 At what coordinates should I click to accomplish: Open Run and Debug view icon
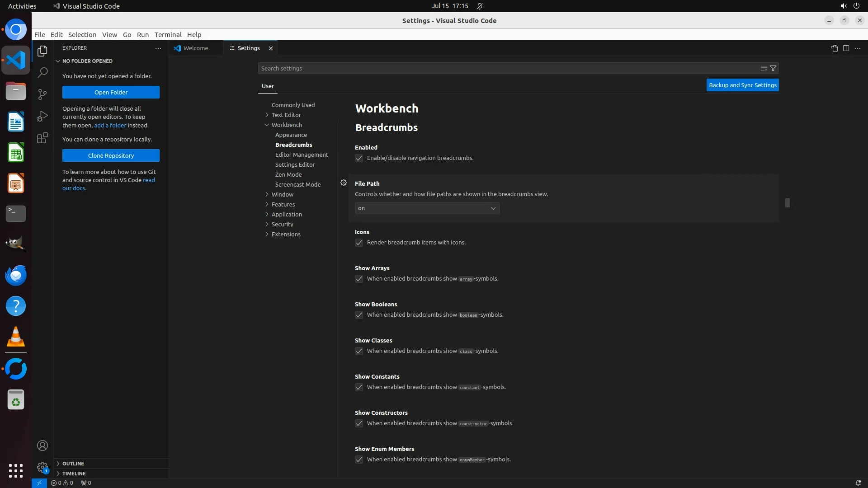pyautogui.click(x=42, y=116)
